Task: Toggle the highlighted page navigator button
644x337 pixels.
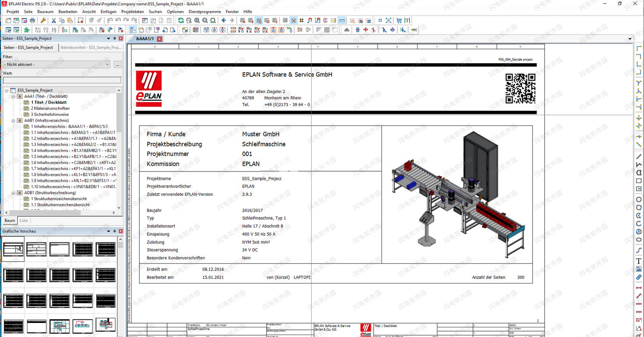Action: pos(133,30)
